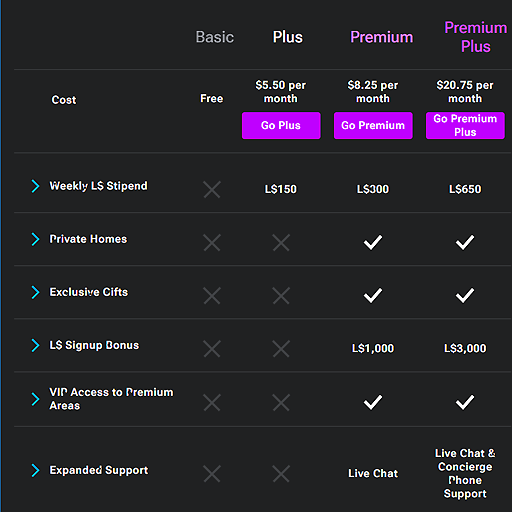
Task: Click Basic X mark for Weekly Stipend
Action: (212, 189)
